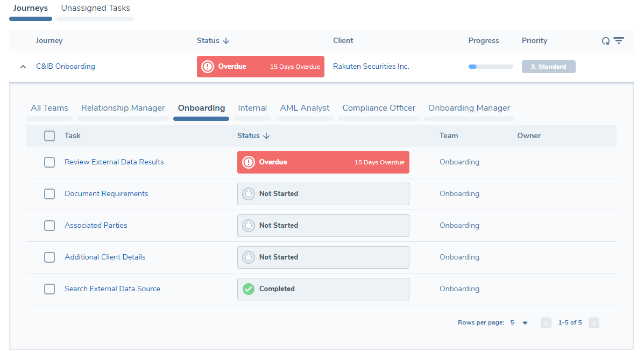This screenshot has height=353, width=644.
Task: Click the Task Status column sort arrow
Action: click(266, 136)
